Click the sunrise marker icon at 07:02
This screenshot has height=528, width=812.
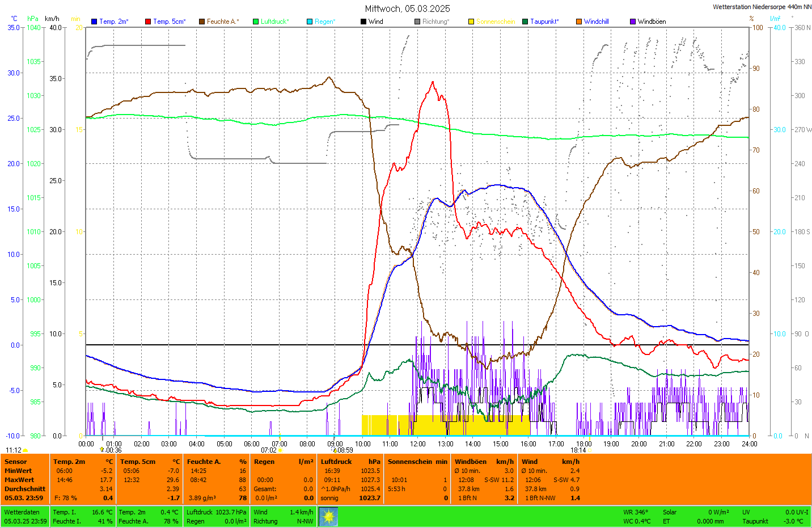point(280,450)
